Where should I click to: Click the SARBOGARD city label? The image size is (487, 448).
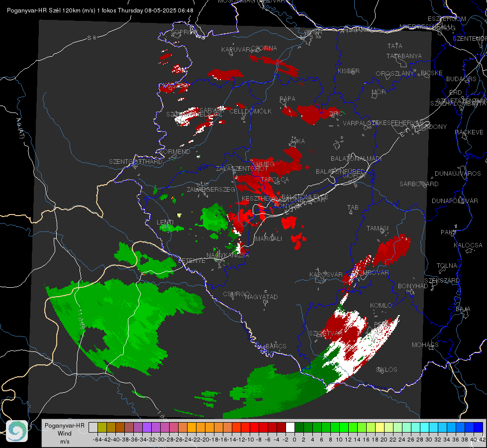point(419,184)
